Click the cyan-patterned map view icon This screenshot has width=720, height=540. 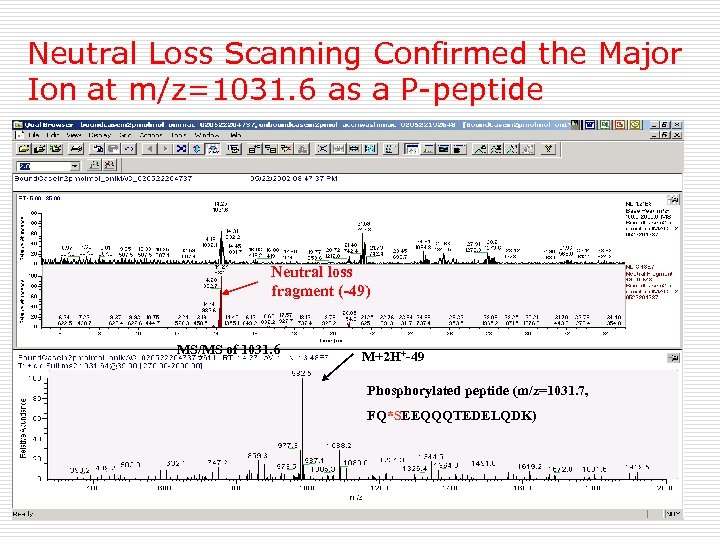pos(370,149)
